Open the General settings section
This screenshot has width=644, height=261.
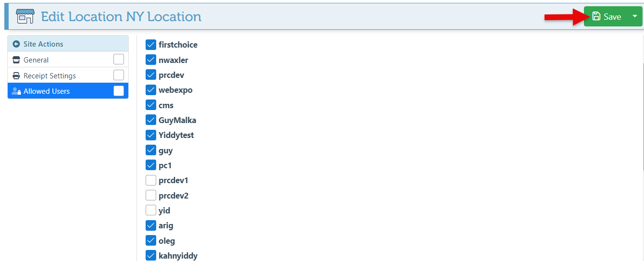(37, 60)
